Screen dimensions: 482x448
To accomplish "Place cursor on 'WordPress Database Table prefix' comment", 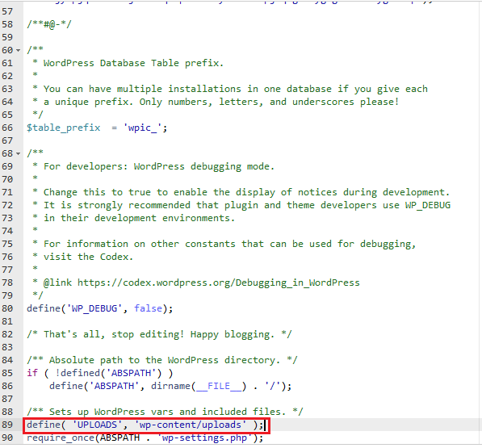I will [128, 63].
